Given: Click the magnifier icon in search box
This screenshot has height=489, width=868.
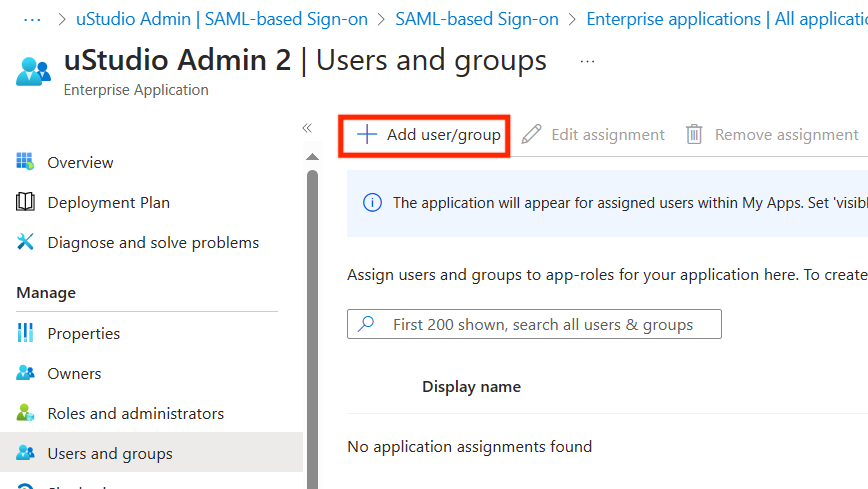Looking at the screenshot, I should [x=367, y=324].
